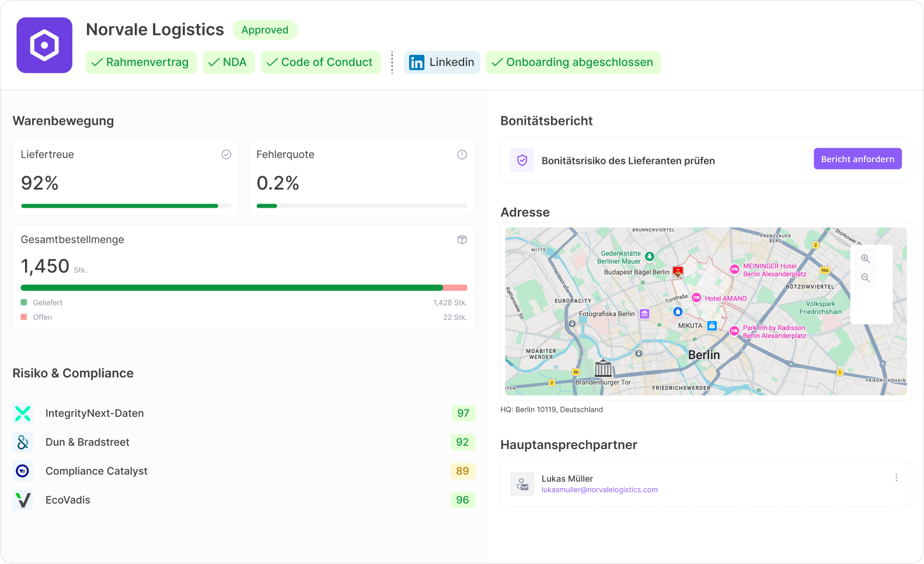Click the Liefertreue progress bar

click(126, 206)
